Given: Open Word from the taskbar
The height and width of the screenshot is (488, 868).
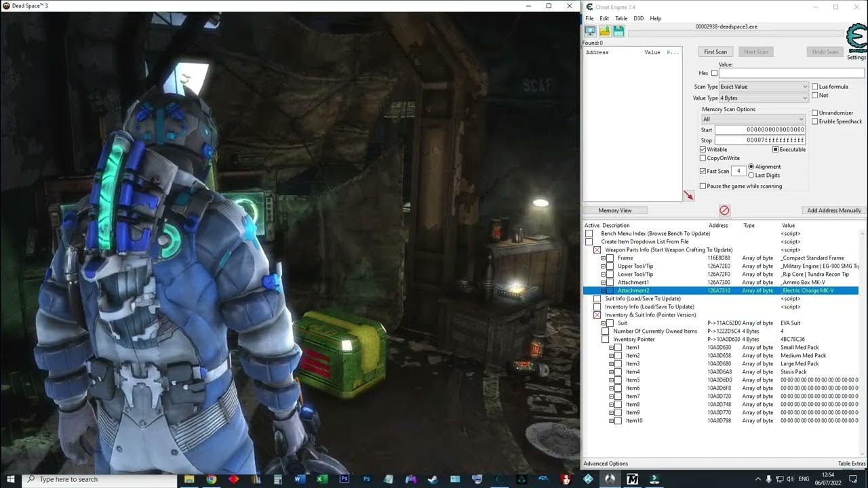Looking at the screenshot, I should pos(300,479).
